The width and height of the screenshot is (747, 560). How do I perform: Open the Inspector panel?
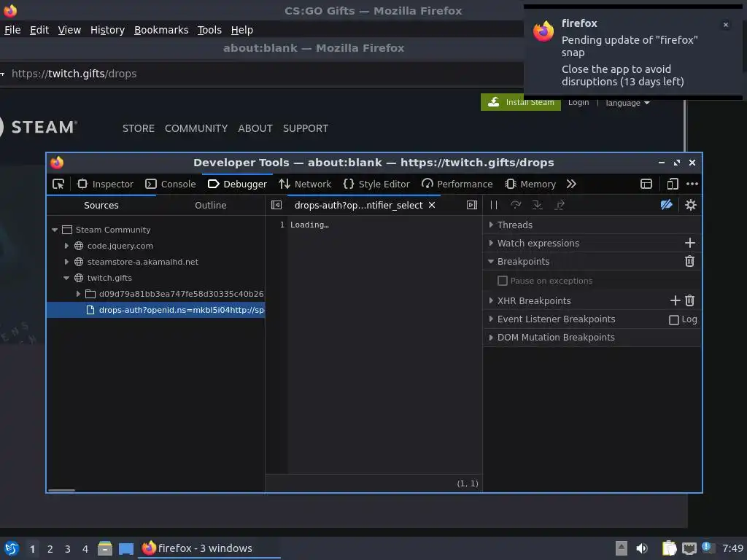click(x=105, y=184)
